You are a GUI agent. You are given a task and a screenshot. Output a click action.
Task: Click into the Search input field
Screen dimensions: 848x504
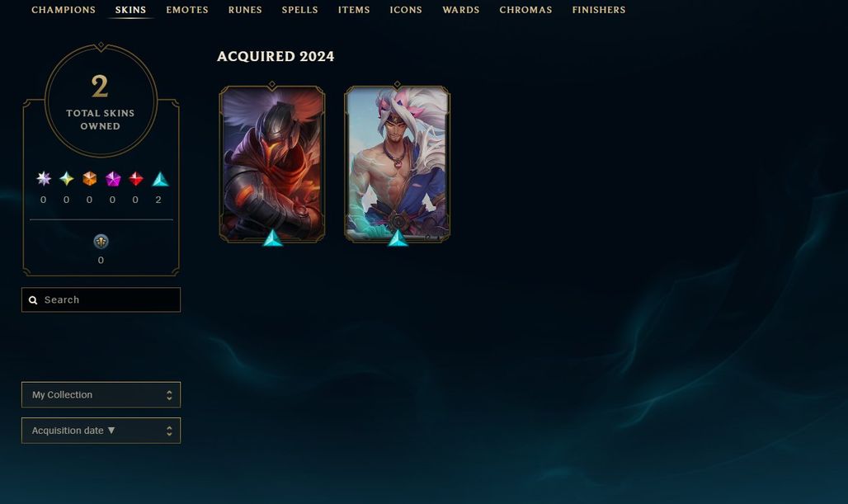[101, 299]
